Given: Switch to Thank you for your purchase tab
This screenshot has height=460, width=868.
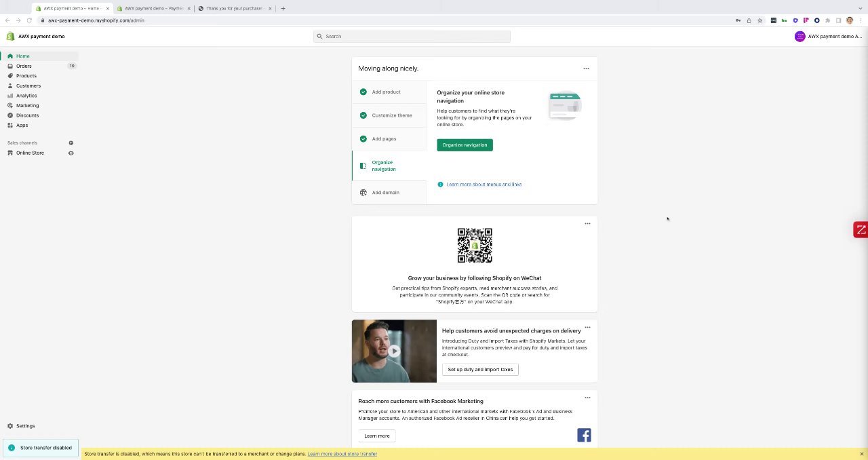Looking at the screenshot, I should pos(235,8).
